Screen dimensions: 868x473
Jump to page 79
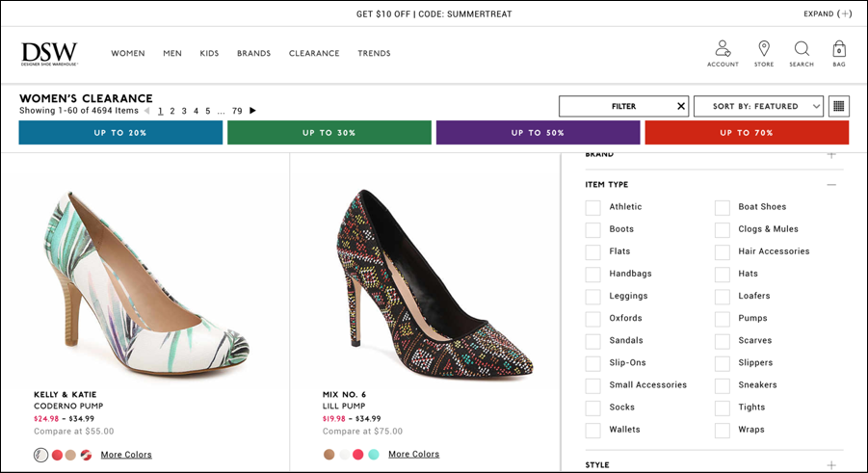coord(237,111)
